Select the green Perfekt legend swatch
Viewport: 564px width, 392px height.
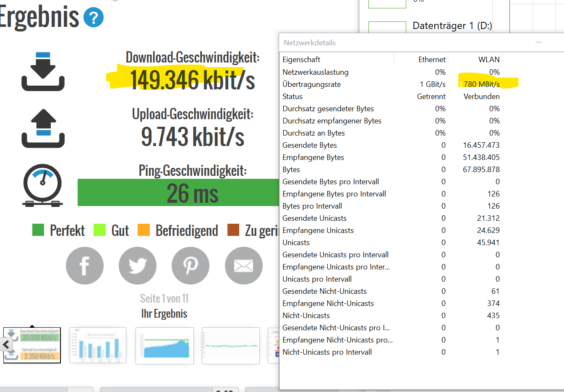38,230
